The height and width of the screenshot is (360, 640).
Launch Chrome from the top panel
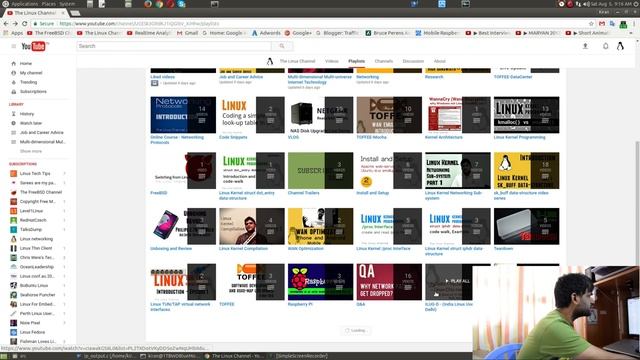pyautogui.click(x=159, y=4)
